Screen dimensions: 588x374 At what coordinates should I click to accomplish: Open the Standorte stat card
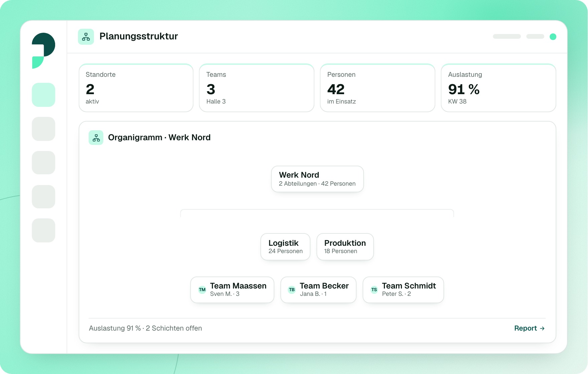click(136, 88)
